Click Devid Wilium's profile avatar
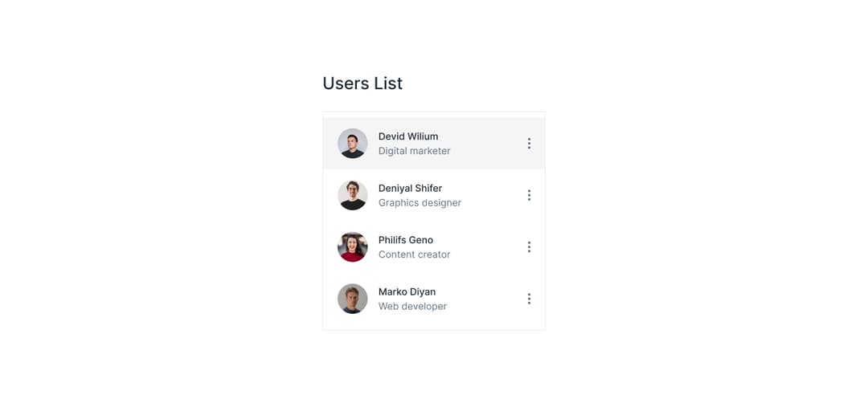 click(353, 144)
